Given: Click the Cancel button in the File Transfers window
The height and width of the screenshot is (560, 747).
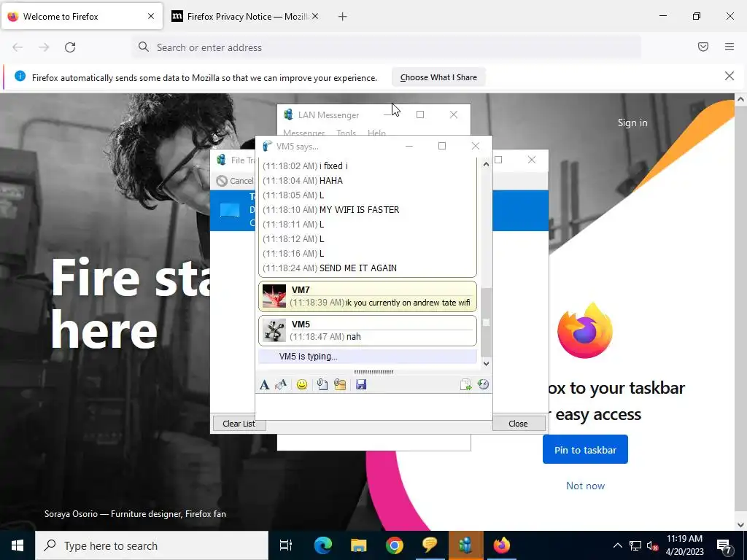Looking at the screenshot, I should pos(236,181).
